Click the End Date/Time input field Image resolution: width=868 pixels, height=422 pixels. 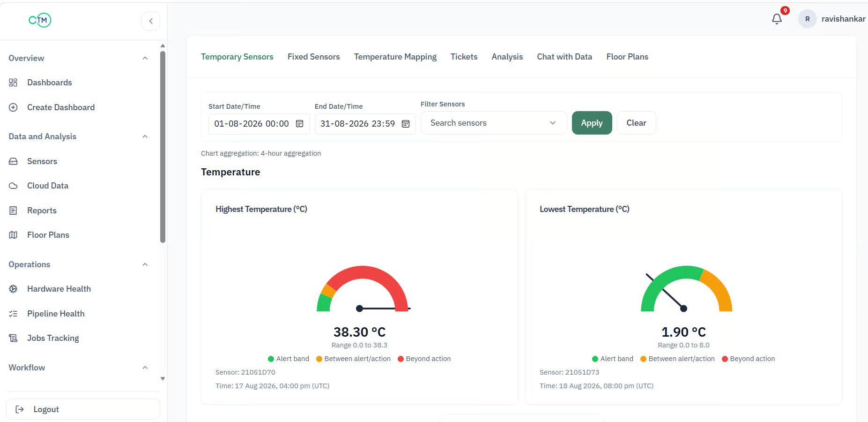(x=365, y=124)
